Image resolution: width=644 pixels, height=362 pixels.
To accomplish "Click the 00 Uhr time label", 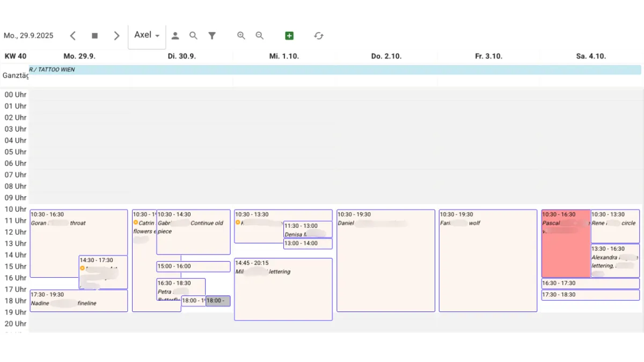I will (x=16, y=95).
